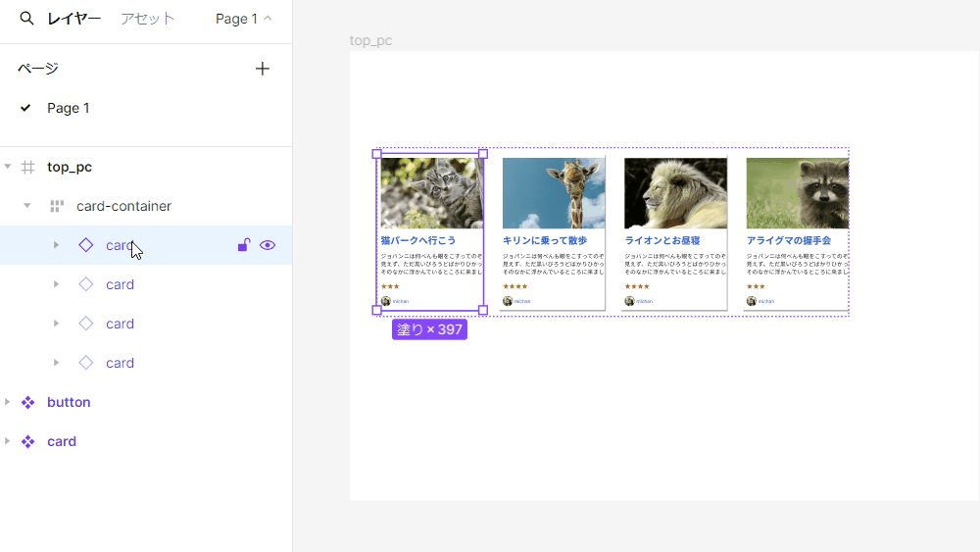Viewport: 980px width, 552px height.
Task: Select the fourth card layer
Action: (x=120, y=363)
